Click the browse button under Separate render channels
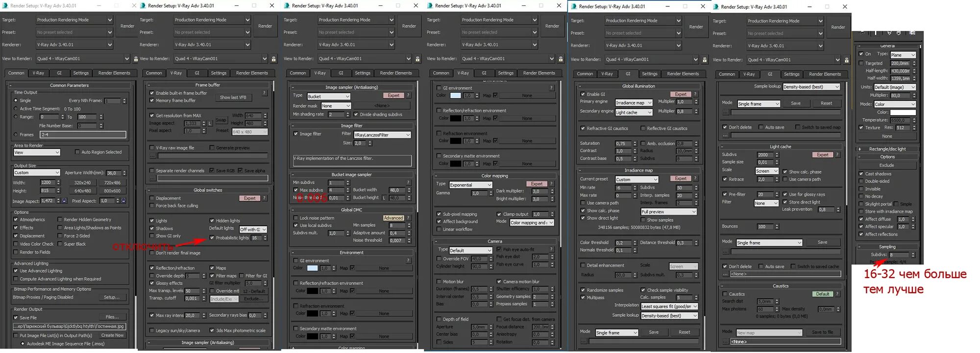Screen dimensions: 980x353 coord(153,178)
